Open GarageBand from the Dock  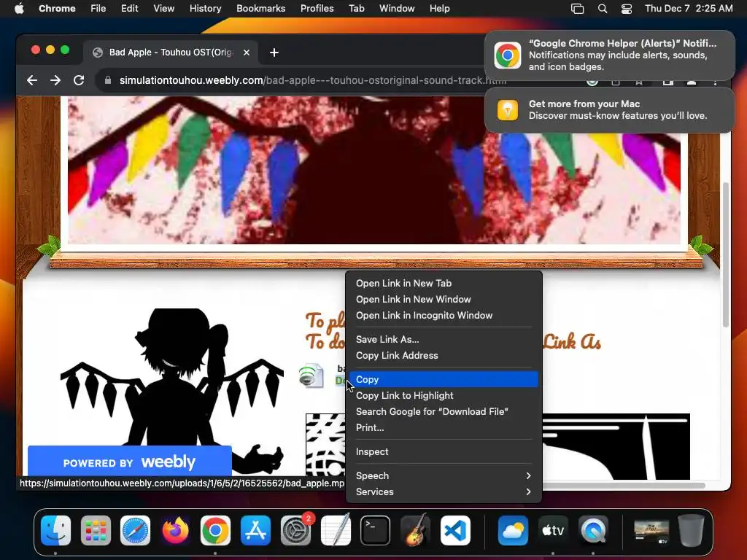tap(415, 531)
